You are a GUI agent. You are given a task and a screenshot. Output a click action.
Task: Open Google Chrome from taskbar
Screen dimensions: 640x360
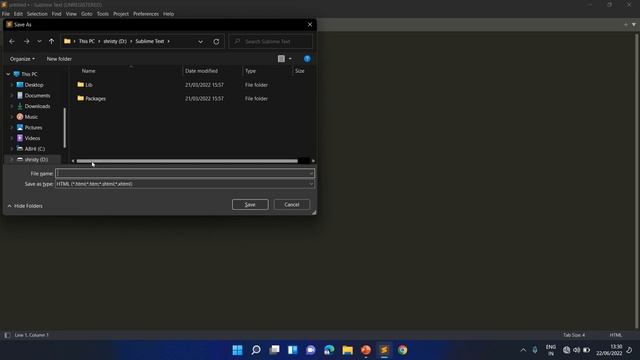coord(402,350)
